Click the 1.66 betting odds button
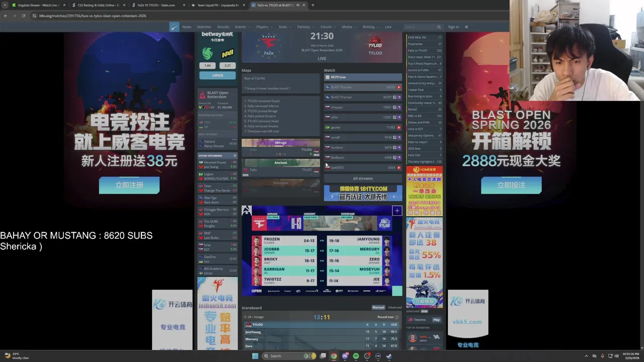The width and height of the screenshot is (644, 362). click(207, 65)
